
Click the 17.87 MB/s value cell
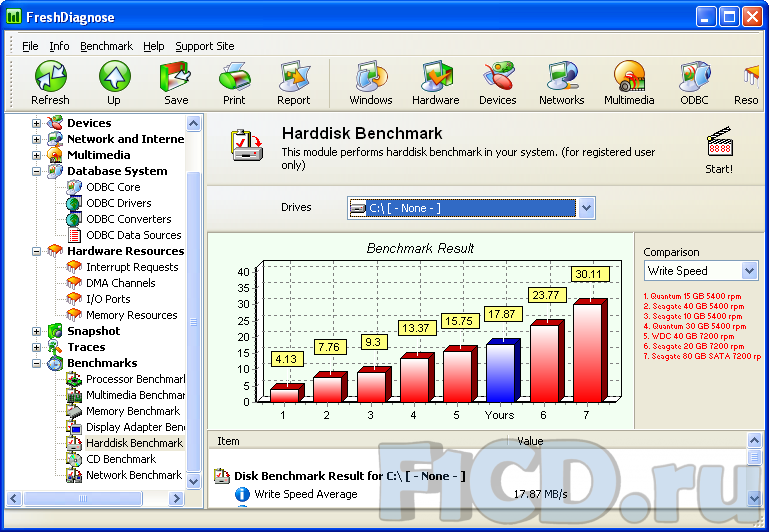click(540, 494)
